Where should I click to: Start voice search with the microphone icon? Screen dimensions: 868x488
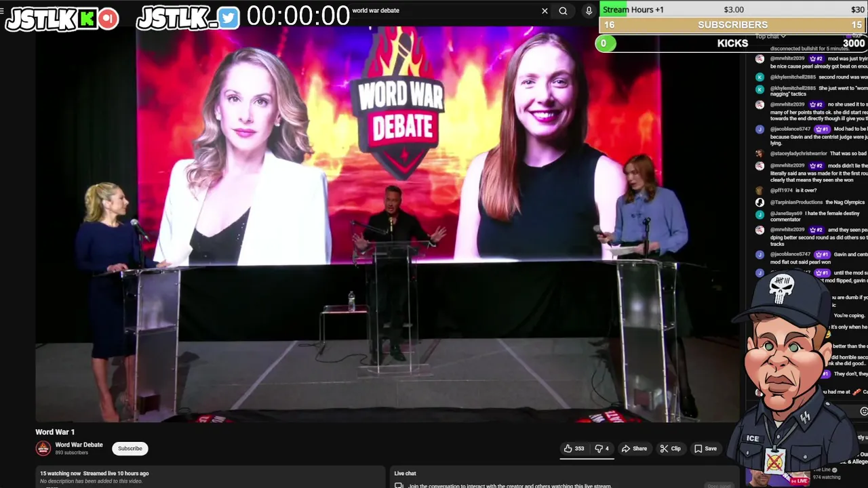click(x=589, y=11)
